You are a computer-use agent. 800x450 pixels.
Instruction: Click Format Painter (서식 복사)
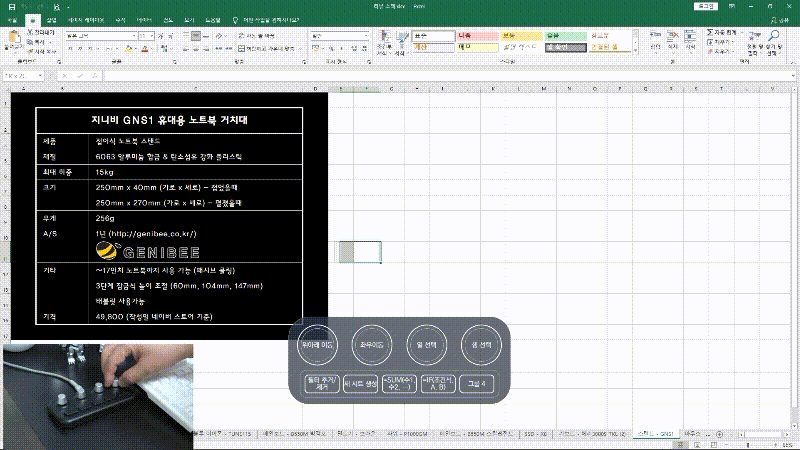(41, 52)
